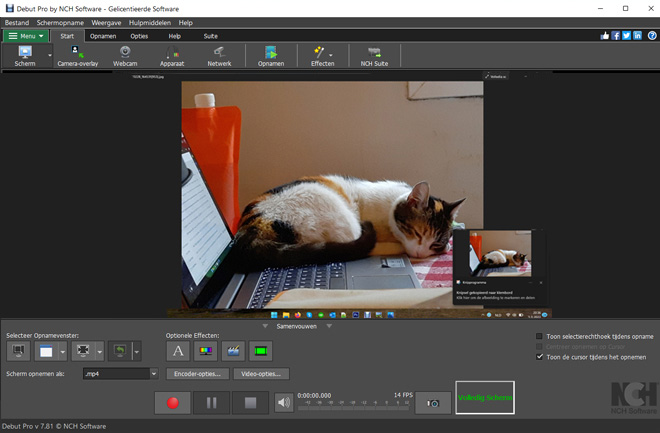This screenshot has height=433, width=660.
Task: Select window capture button
Action: click(46, 351)
